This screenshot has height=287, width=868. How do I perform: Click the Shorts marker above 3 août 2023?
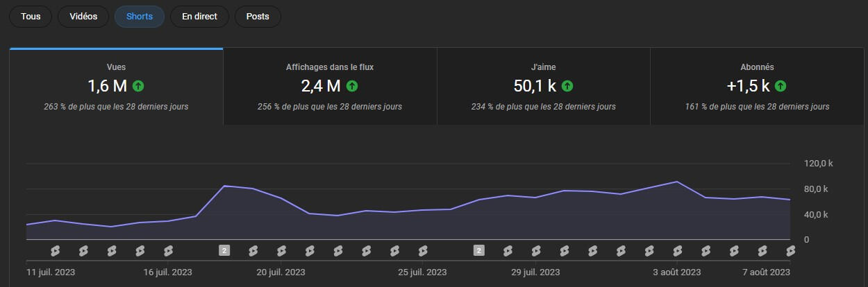(x=678, y=250)
